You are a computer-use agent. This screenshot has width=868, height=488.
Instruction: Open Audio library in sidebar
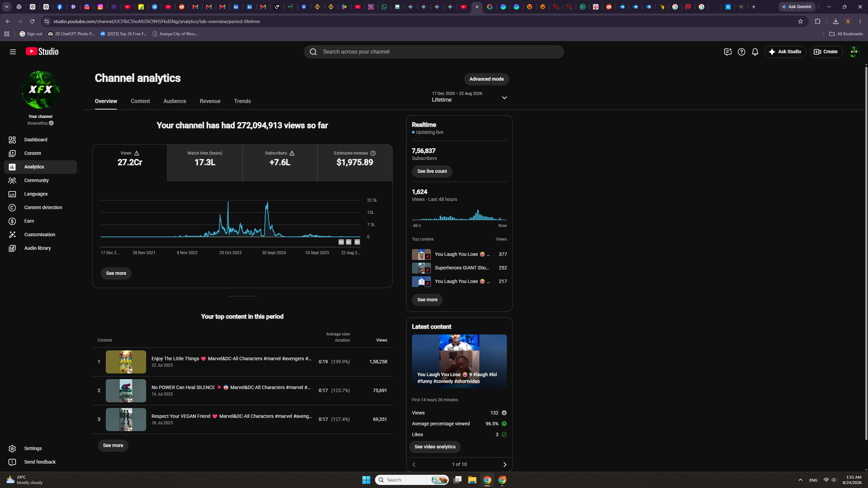tap(40, 248)
